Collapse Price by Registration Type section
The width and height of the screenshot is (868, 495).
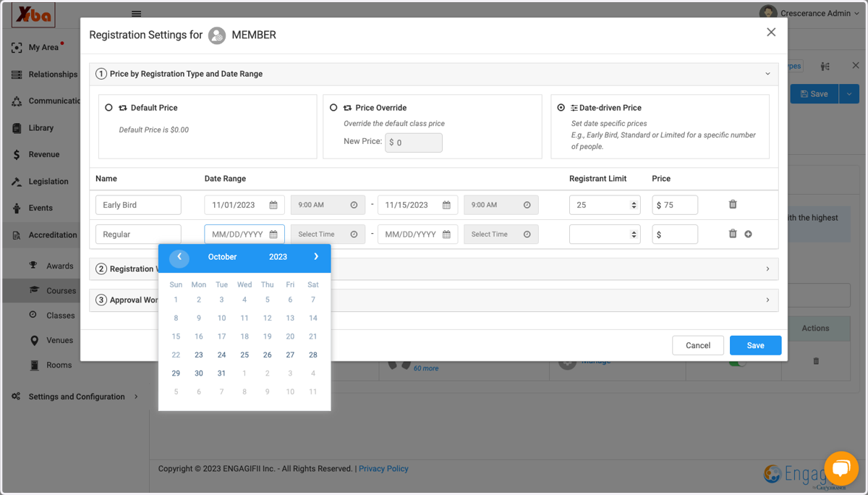(767, 74)
